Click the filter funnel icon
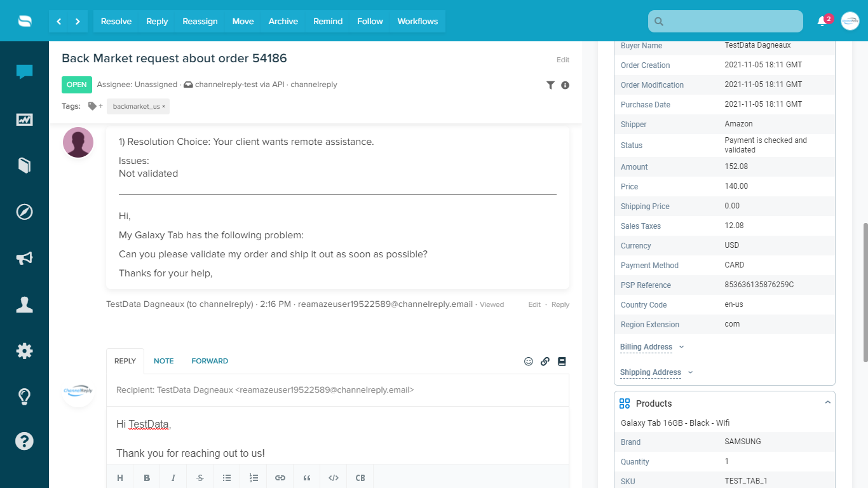Viewport: 868px width, 488px height. [x=550, y=85]
